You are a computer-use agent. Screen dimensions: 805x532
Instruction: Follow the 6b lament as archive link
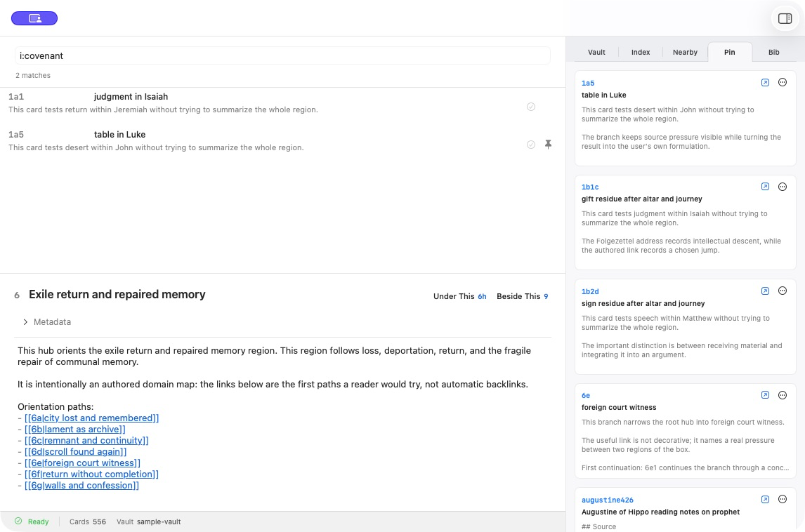pyautogui.click(x=75, y=430)
